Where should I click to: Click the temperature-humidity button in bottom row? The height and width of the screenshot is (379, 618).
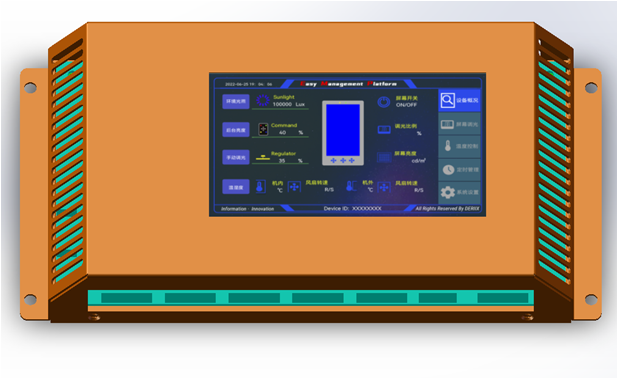pyautogui.click(x=236, y=187)
